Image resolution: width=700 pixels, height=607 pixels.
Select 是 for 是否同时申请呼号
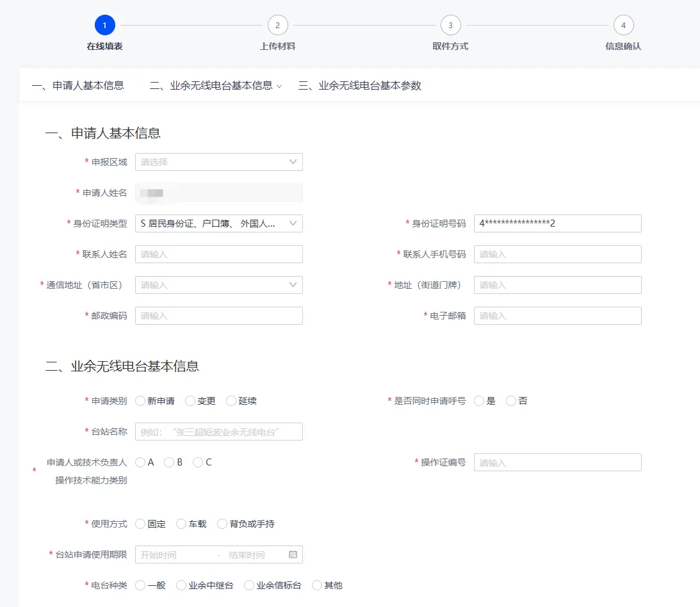(x=478, y=401)
